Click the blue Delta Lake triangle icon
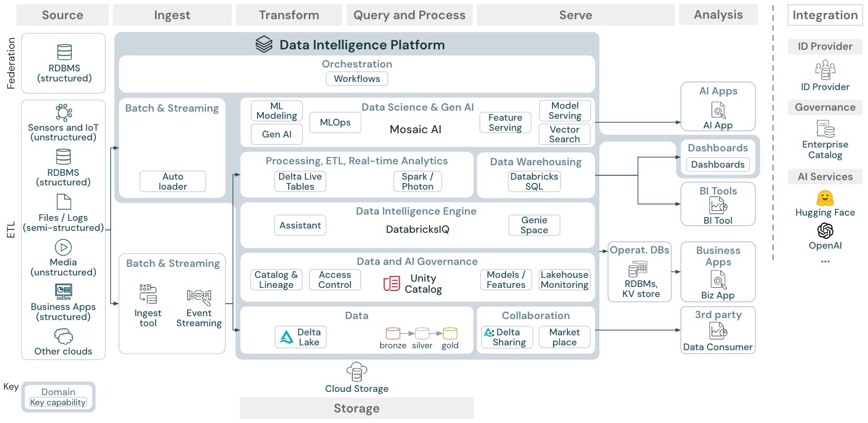This screenshot has width=868, height=423. (286, 337)
